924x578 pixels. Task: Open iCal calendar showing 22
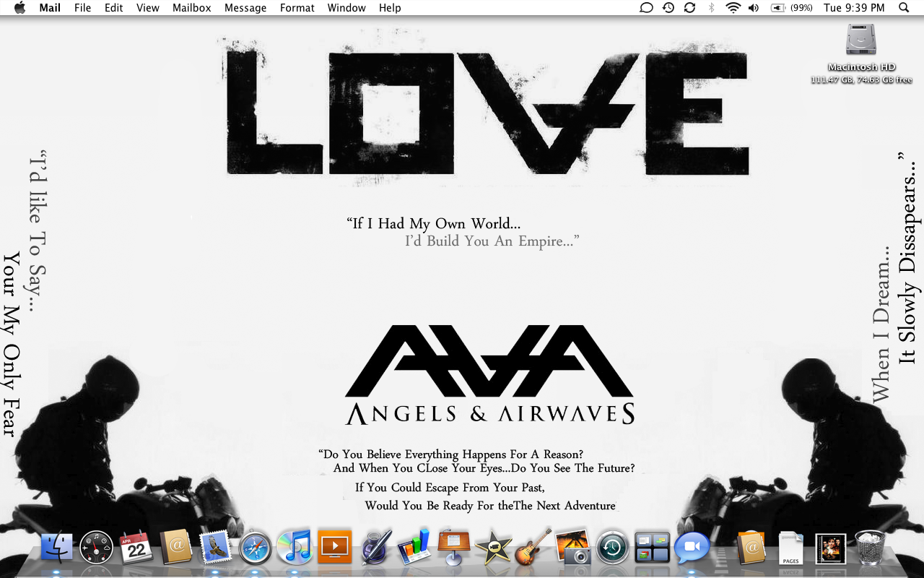point(136,548)
